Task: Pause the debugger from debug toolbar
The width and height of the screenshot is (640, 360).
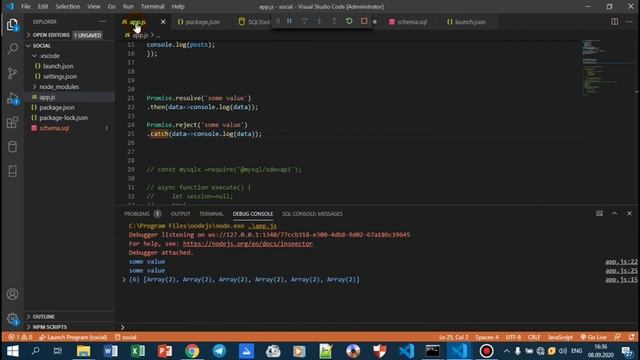Action: [x=289, y=21]
